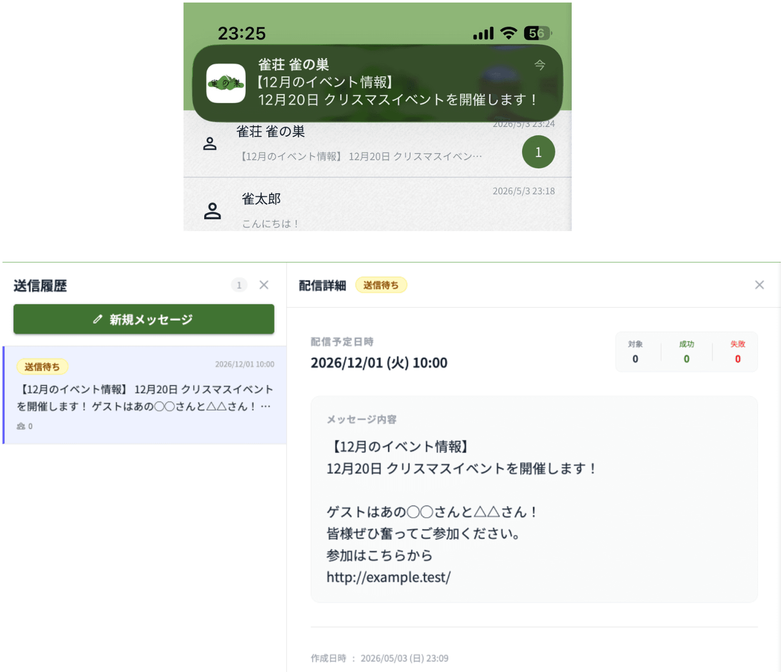Tap the cellular signal icon
The image size is (784, 672).
(483, 33)
